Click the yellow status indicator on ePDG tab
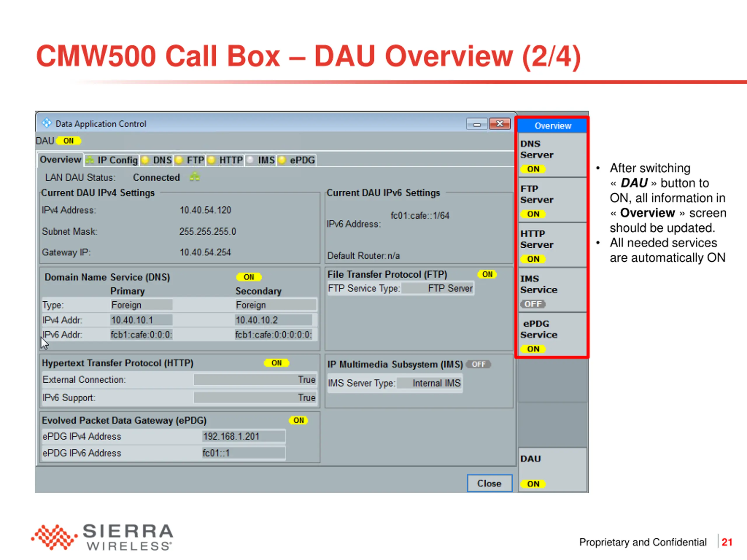Image resolution: width=747 pixels, height=560 pixels. (282, 160)
